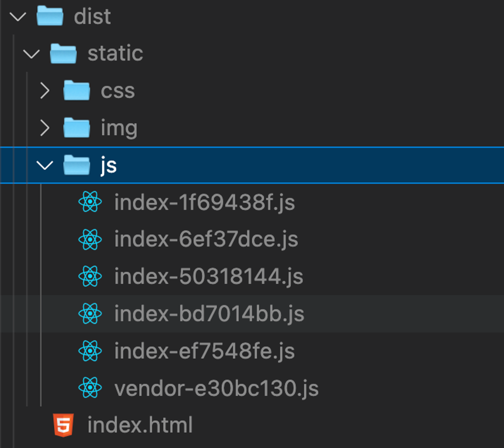Select the js folder label
The width and height of the screenshot is (504, 448).
pyautogui.click(x=109, y=166)
